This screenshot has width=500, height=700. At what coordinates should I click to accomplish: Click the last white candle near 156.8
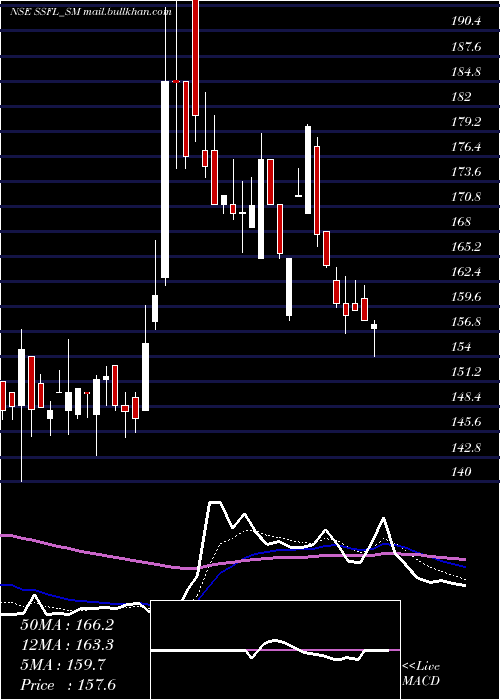[x=374, y=326]
